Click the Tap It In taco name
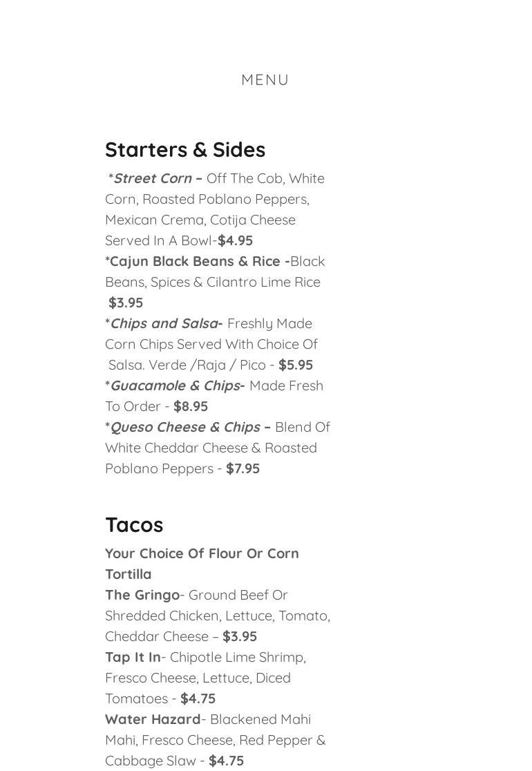Viewport: 532px width, 771px height. click(x=133, y=657)
